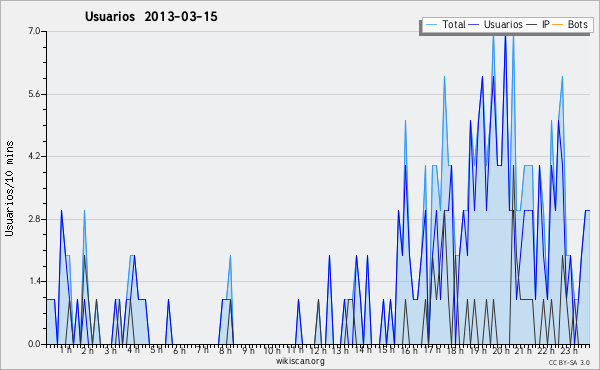The image size is (600, 370).
Task: Click the '13 h' x-axis label
Action: pyautogui.click(x=340, y=350)
